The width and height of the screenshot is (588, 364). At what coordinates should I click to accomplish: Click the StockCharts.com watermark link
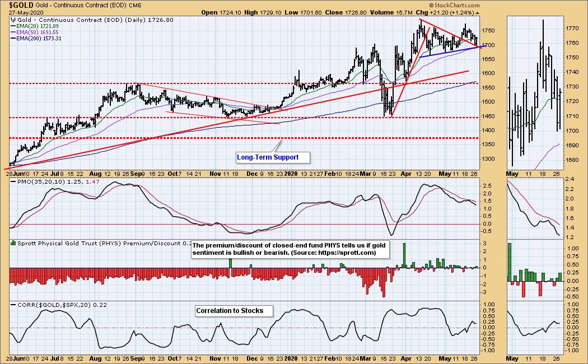point(454,5)
